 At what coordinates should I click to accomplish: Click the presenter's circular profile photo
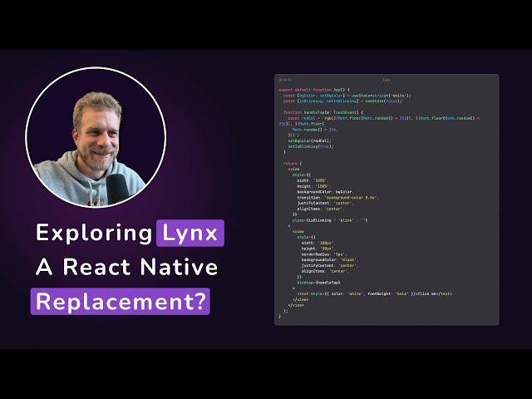(96, 137)
